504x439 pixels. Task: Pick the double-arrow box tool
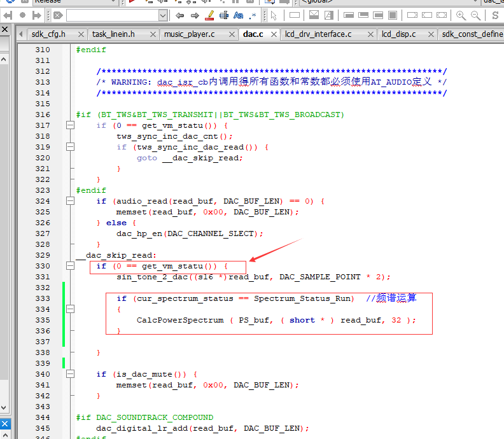point(442,15)
